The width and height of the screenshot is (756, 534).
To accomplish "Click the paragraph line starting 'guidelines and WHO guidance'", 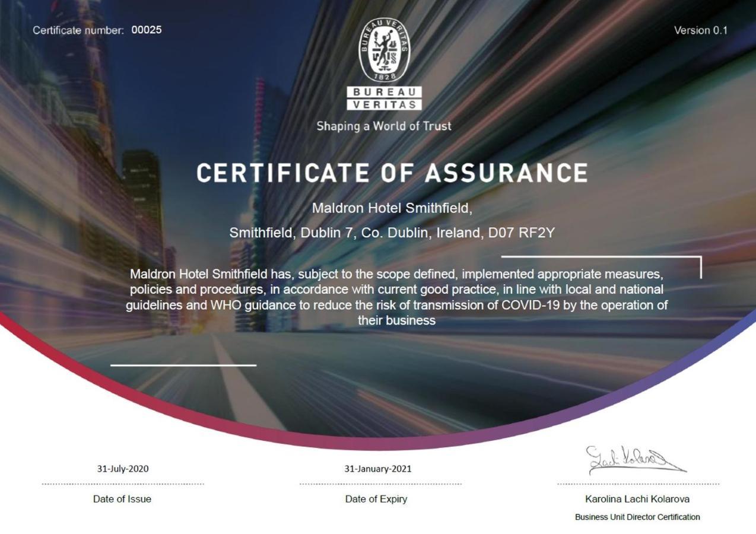I will pyautogui.click(x=396, y=305).
